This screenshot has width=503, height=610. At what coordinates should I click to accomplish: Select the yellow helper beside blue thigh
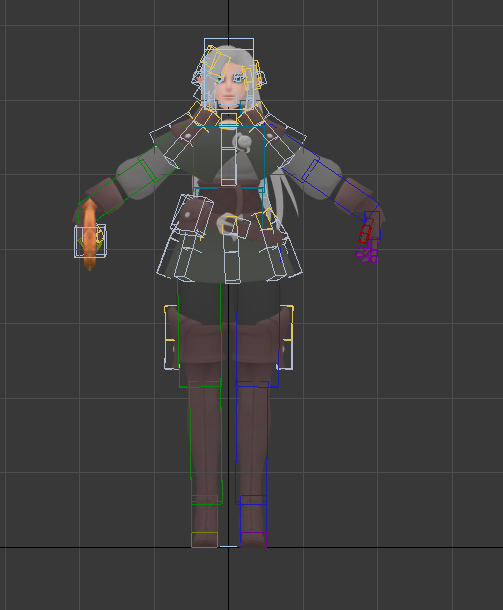[x=287, y=323]
